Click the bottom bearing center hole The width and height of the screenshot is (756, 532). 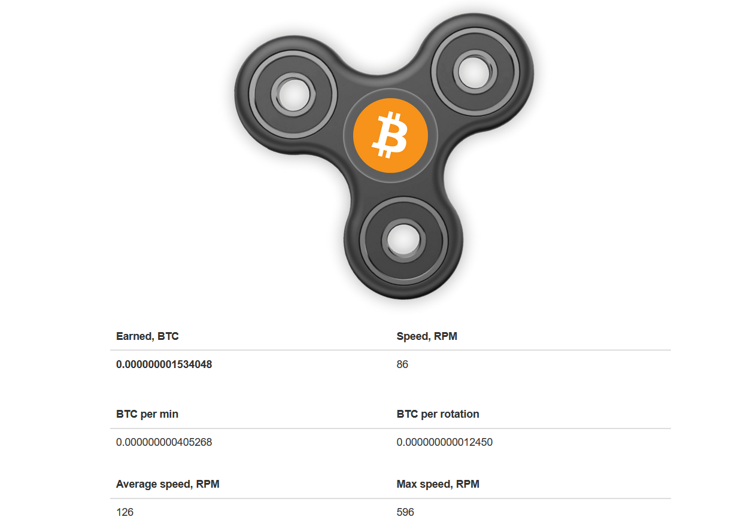coord(403,239)
